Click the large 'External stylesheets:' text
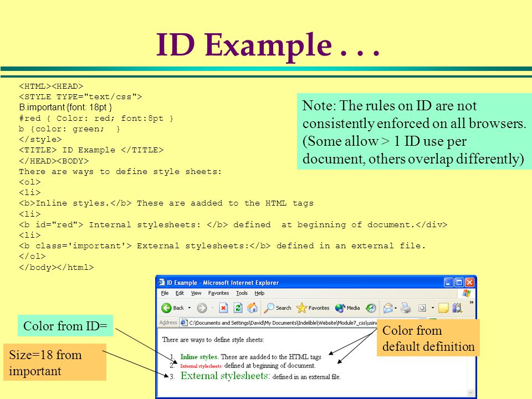This screenshot has width=532, height=399. click(x=226, y=376)
